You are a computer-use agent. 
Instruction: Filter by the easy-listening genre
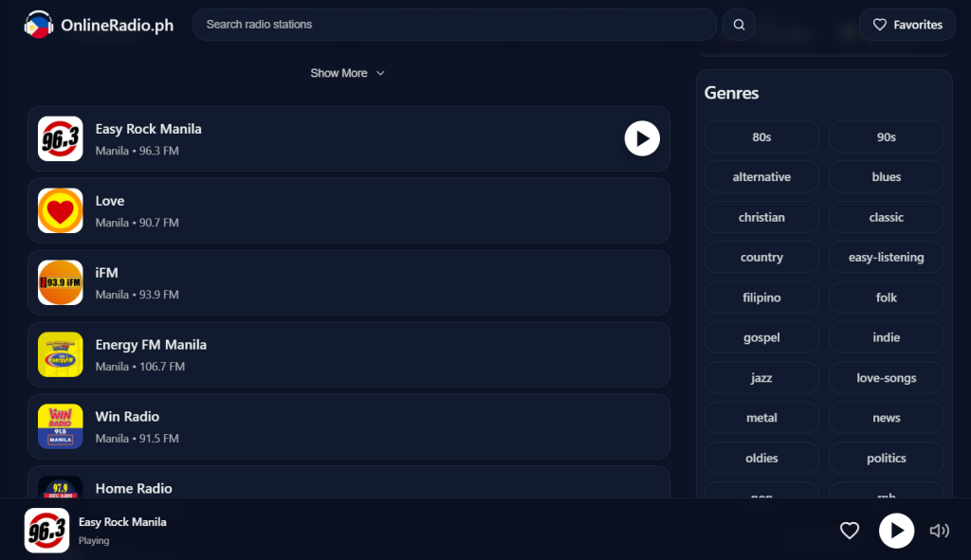tap(886, 258)
